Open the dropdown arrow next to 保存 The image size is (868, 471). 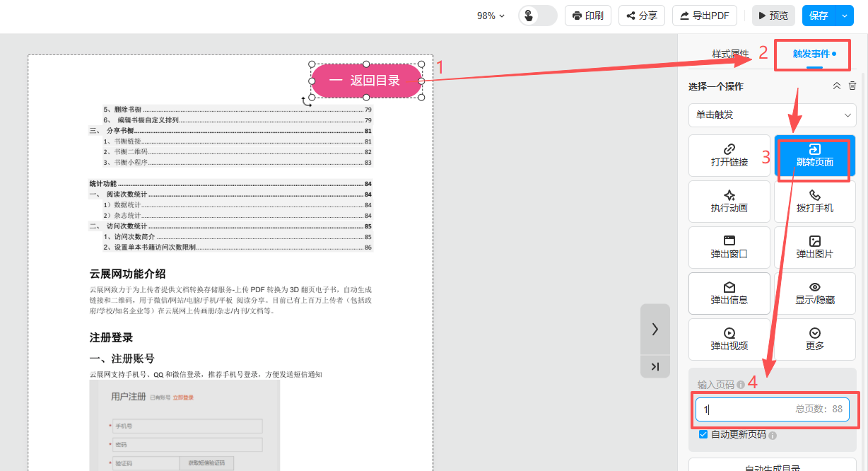[x=845, y=16]
